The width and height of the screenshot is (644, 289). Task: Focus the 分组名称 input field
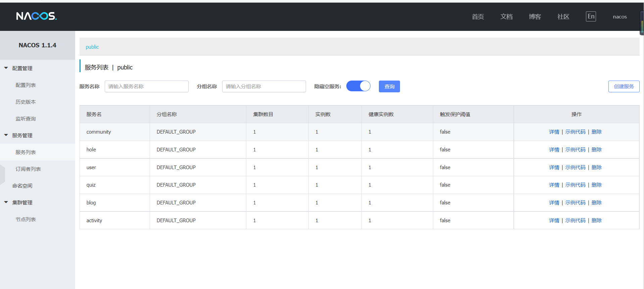[264, 86]
